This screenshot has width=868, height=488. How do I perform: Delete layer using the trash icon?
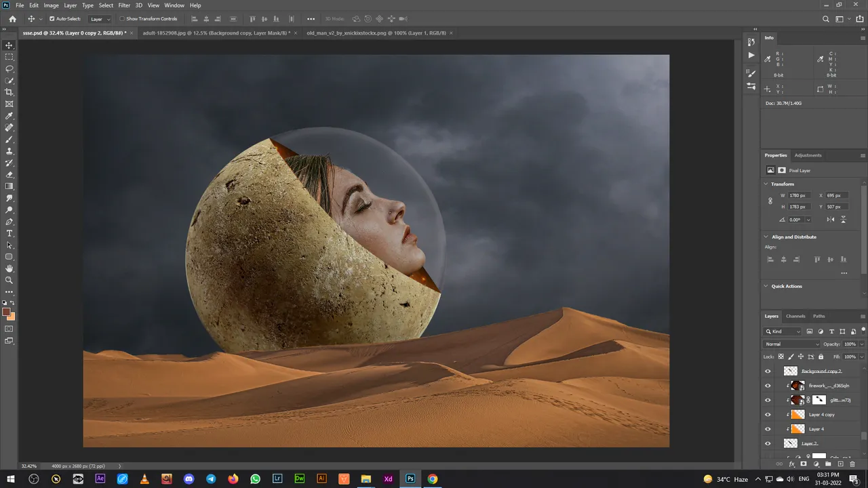click(852, 464)
